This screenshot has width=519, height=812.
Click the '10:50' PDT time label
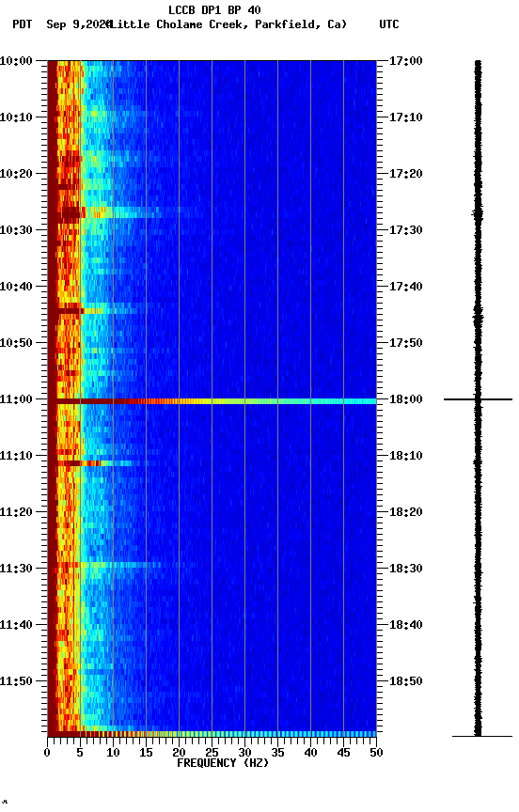(x=16, y=343)
